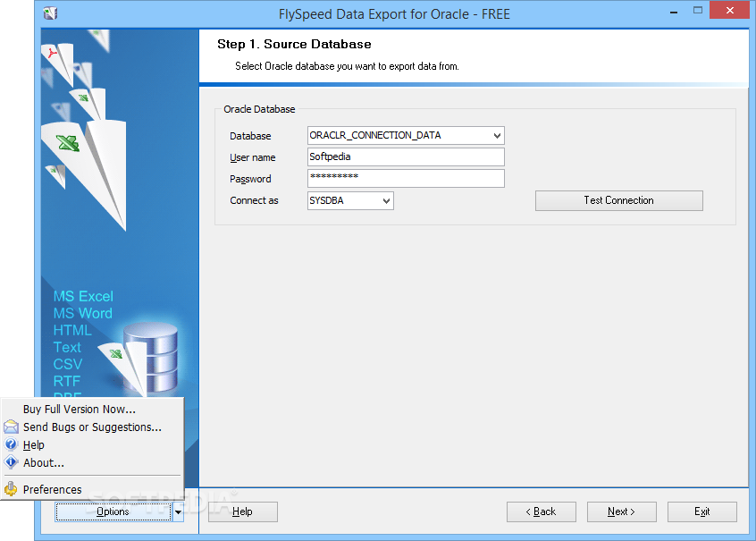Click the Password field label
The image size is (756, 541).
[250, 179]
